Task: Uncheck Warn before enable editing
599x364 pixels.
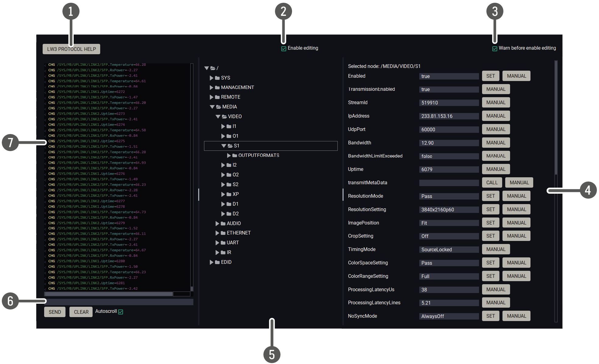Action: (495, 49)
